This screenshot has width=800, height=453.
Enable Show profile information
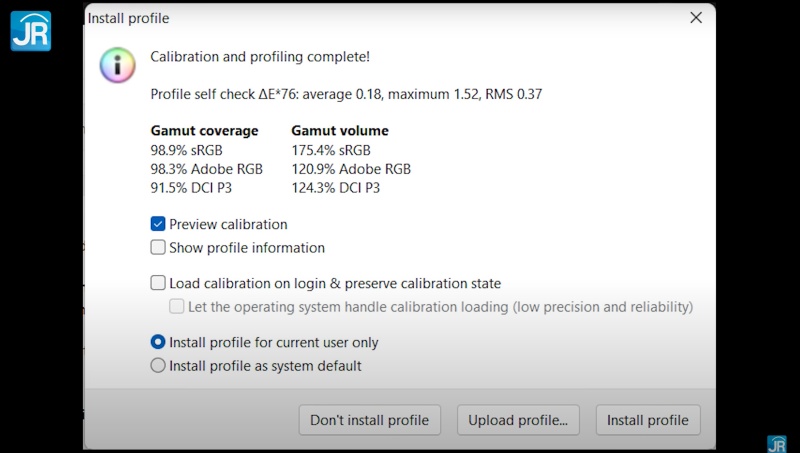[158, 247]
